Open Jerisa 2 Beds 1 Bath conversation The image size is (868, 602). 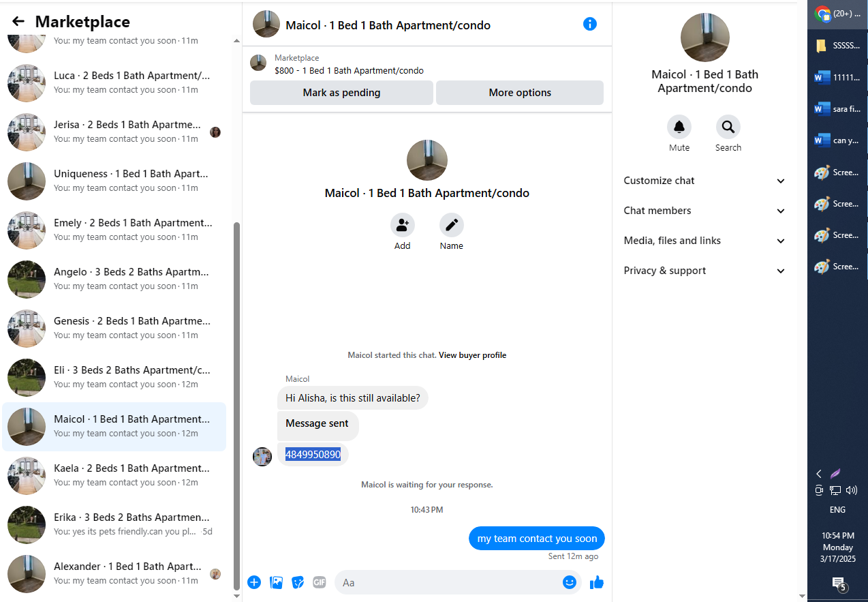point(114,132)
